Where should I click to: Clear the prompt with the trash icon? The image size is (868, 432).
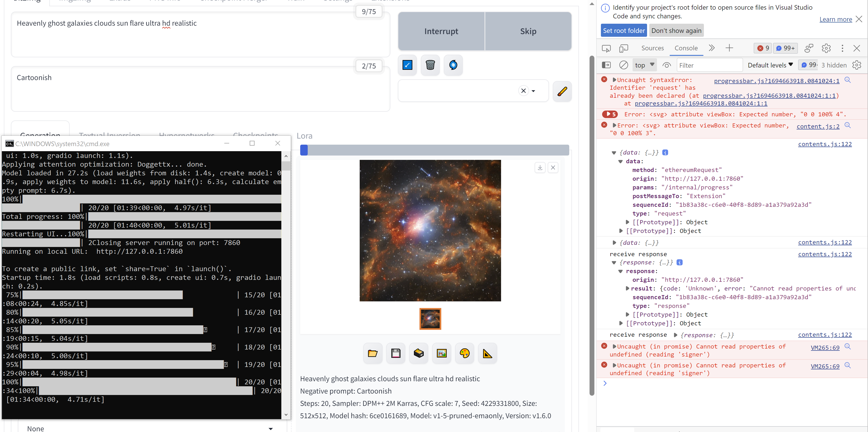430,65
